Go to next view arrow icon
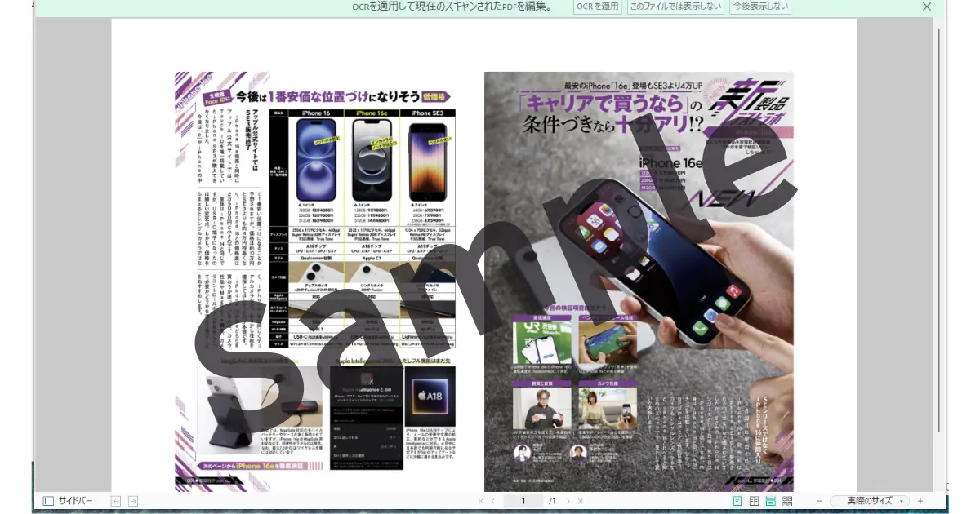The image size is (980, 514). (x=133, y=501)
